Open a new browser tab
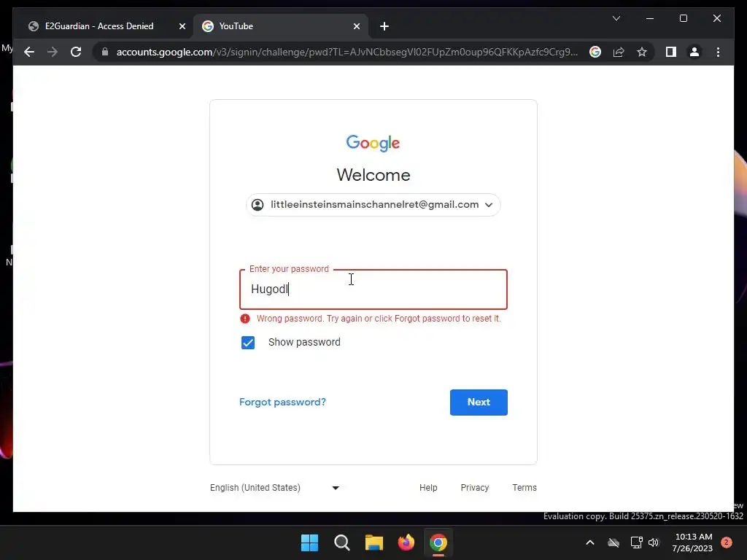Screen dimensions: 747x560 click(x=384, y=26)
